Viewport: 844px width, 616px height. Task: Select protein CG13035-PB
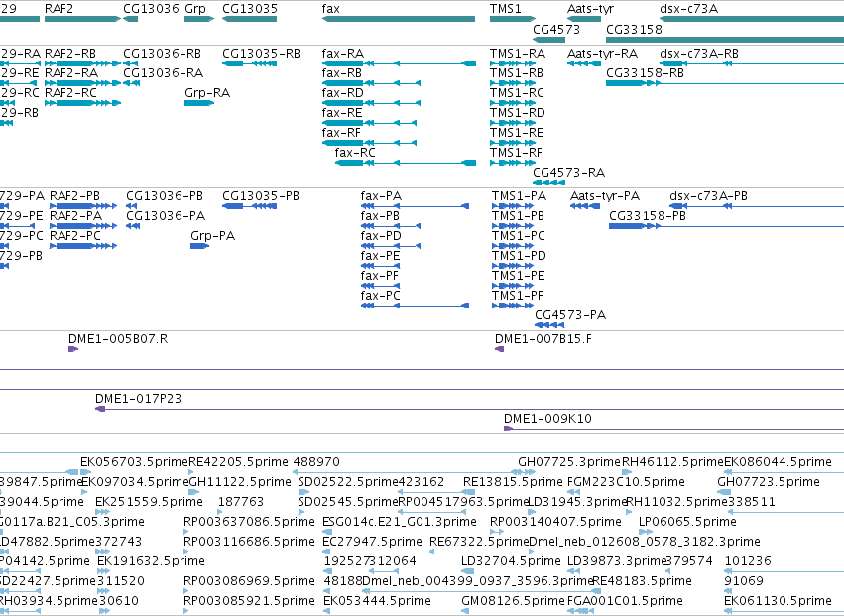click(x=261, y=196)
